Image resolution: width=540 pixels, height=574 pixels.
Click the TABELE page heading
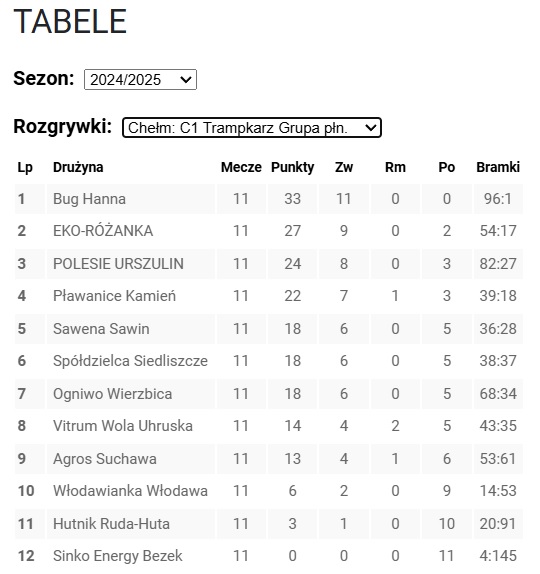[70, 21]
